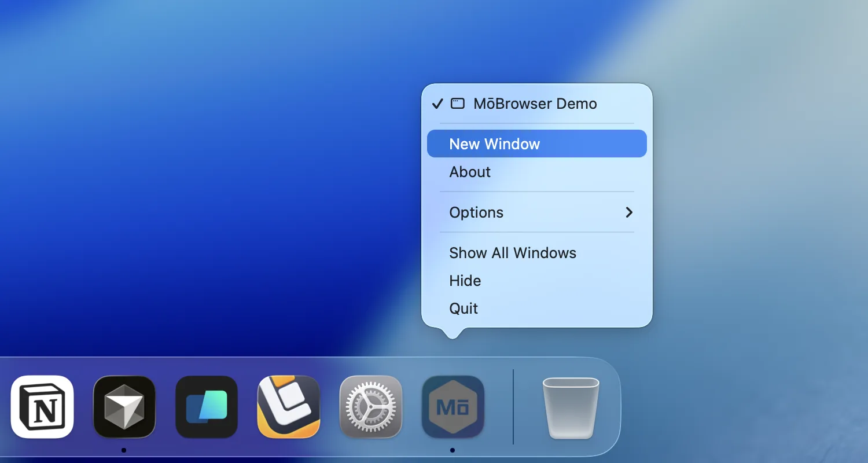Click the checkmark next to MōBrowser Demo
The height and width of the screenshot is (463, 868).
click(437, 104)
